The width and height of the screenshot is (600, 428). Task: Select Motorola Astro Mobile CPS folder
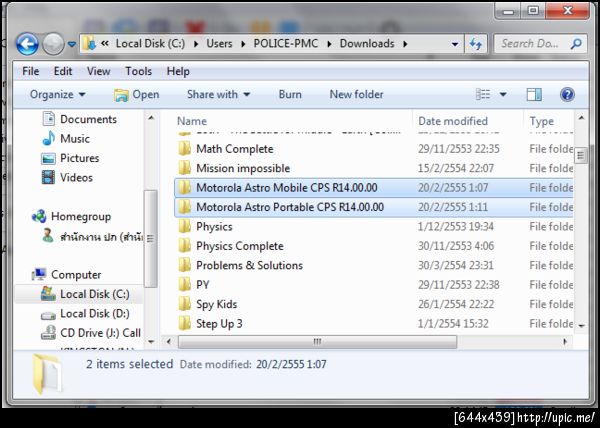click(287, 188)
